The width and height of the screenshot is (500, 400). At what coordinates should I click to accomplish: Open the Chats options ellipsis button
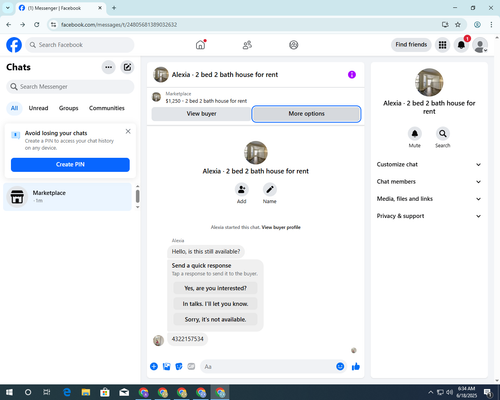pos(108,67)
